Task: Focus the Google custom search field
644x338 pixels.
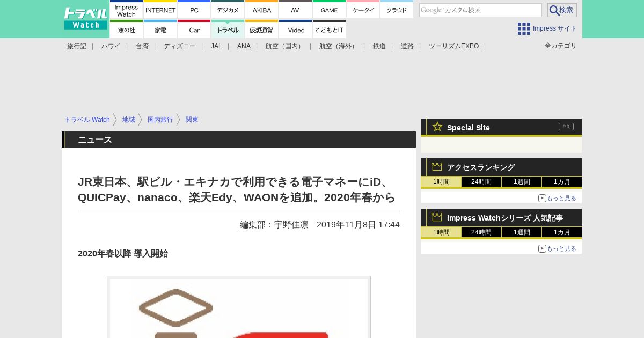Action: tap(480, 10)
